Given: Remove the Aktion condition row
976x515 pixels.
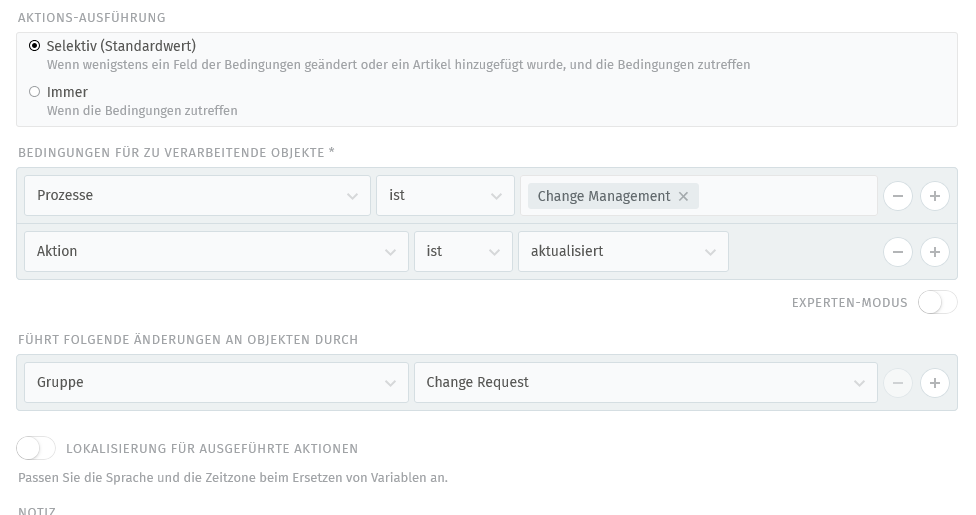Looking at the screenshot, I should pos(898,252).
